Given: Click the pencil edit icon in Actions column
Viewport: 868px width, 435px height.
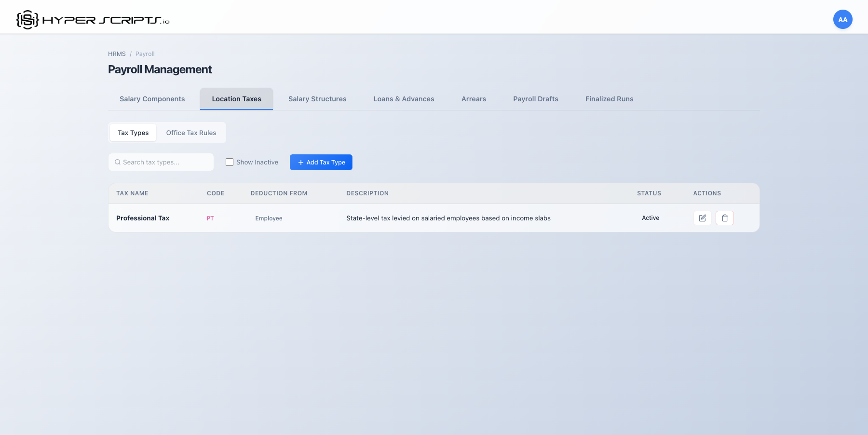Looking at the screenshot, I should (x=702, y=218).
